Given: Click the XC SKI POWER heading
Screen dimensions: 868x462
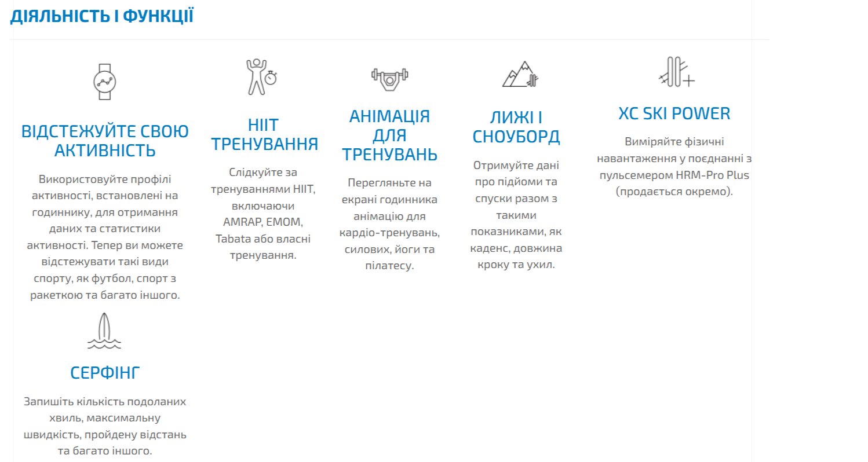Looking at the screenshot, I should click(x=674, y=113).
